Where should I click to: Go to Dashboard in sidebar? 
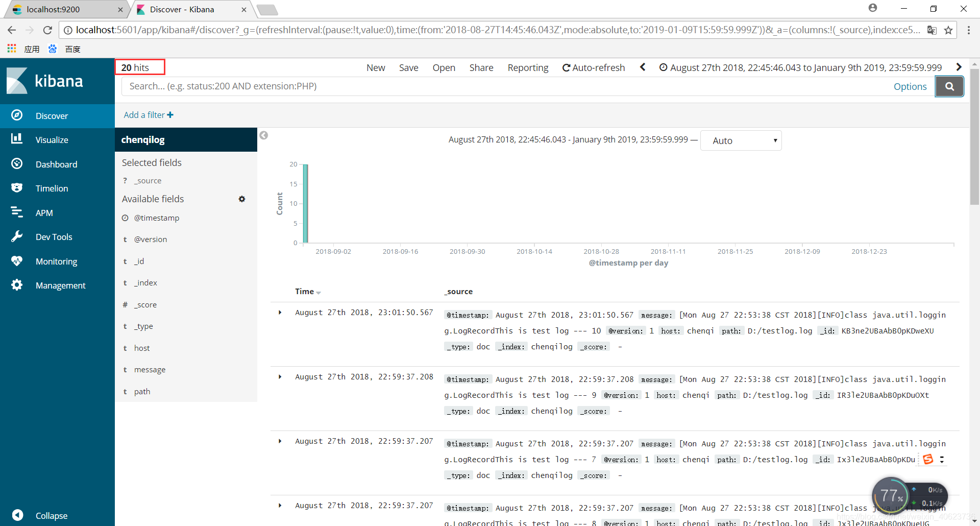[x=56, y=164]
